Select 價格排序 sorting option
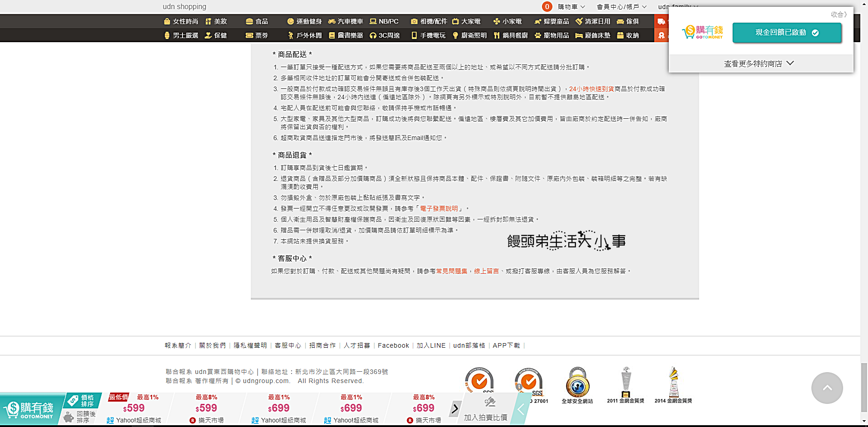 click(82, 401)
